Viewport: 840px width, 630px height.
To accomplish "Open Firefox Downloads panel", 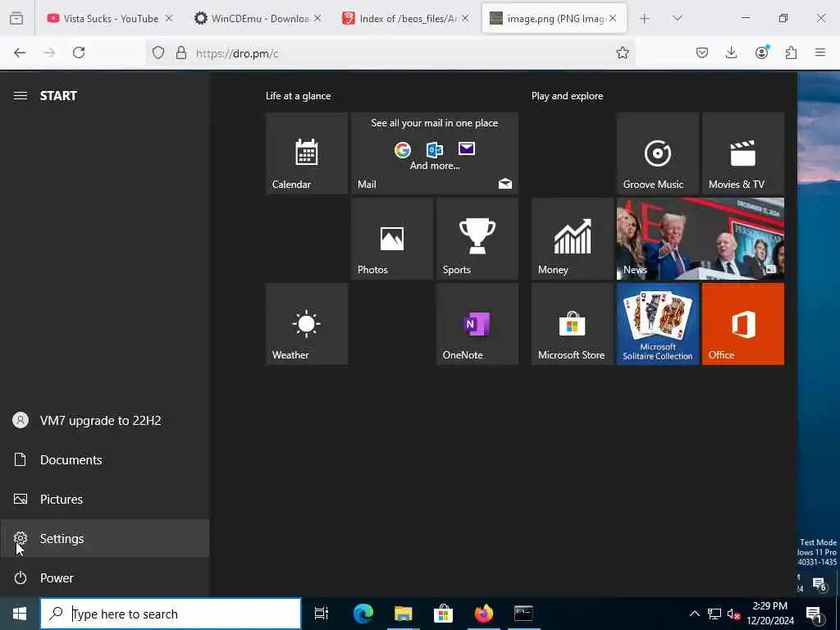I will (x=731, y=52).
